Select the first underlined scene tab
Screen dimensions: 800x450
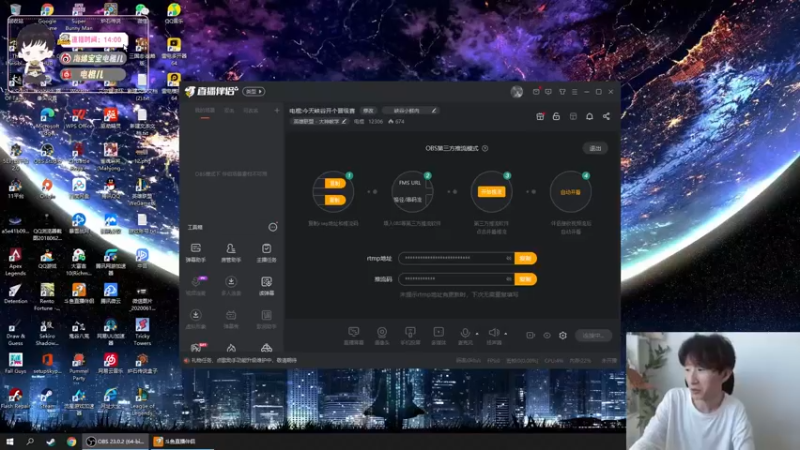(x=205, y=111)
